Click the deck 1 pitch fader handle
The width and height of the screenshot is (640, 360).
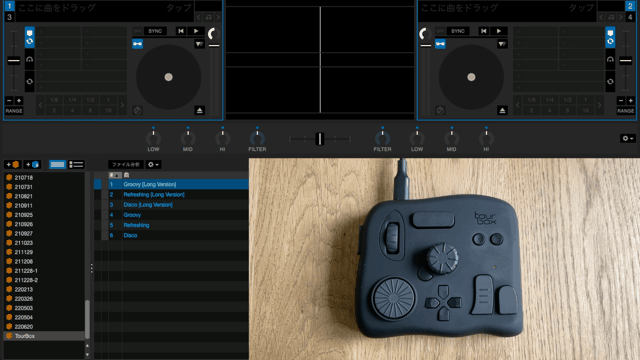[14, 61]
